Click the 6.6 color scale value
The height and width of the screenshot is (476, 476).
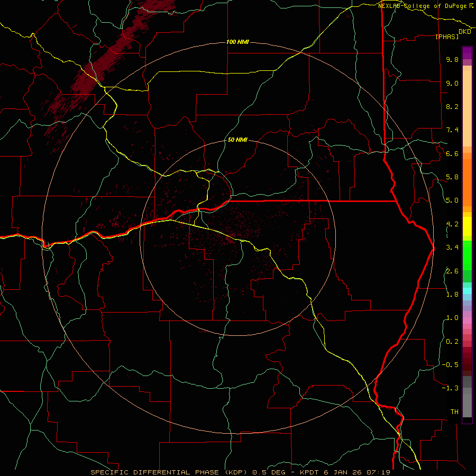[452, 153]
